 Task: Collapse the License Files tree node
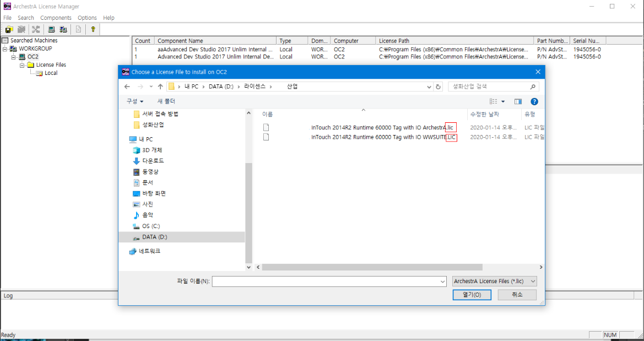[x=21, y=65]
